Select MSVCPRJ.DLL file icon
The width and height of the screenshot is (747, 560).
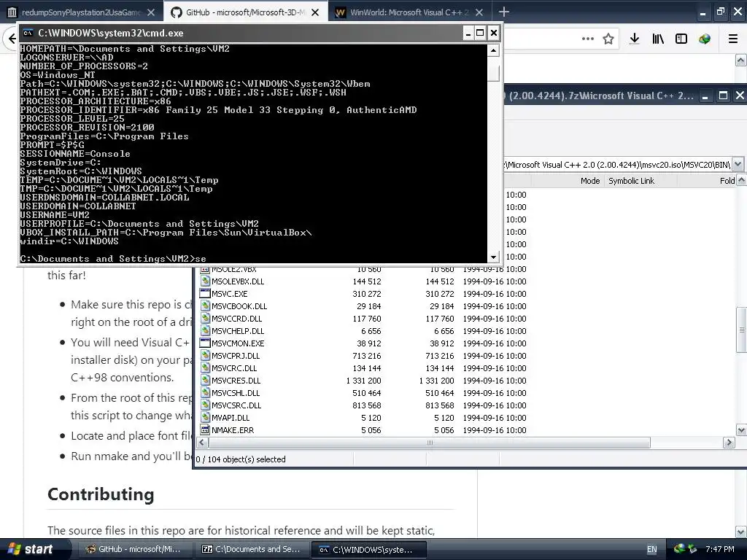[x=205, y=355]
